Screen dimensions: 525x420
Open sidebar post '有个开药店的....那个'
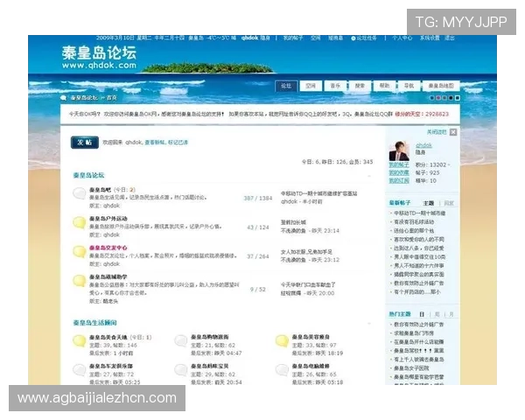tap(417, 291)
